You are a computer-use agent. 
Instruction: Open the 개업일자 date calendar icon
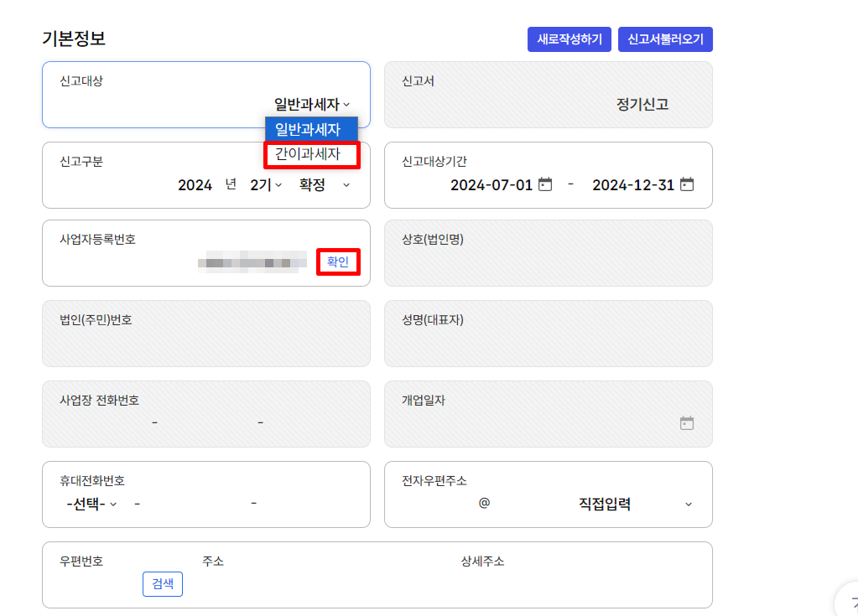click(x=688, y=425)
